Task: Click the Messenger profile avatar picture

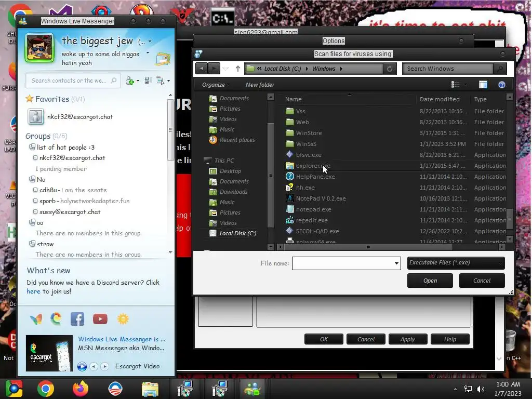Action: (39, 48)
